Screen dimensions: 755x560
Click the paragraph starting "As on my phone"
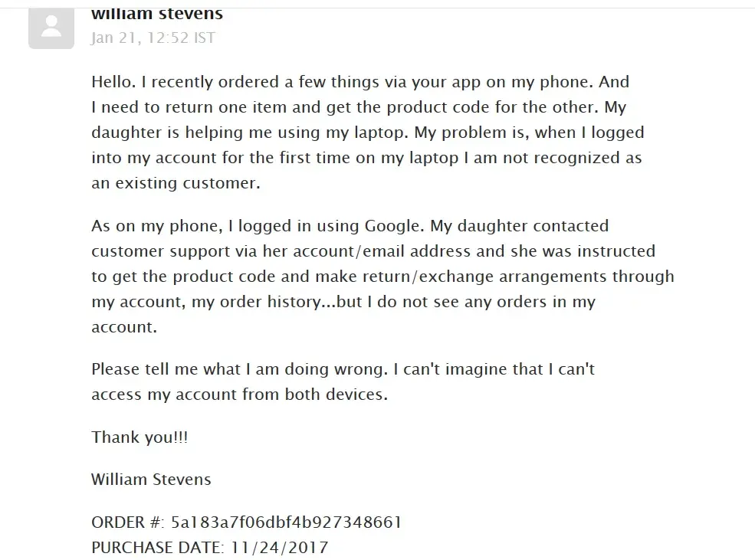pyautogui.click(x=382, y=276)
